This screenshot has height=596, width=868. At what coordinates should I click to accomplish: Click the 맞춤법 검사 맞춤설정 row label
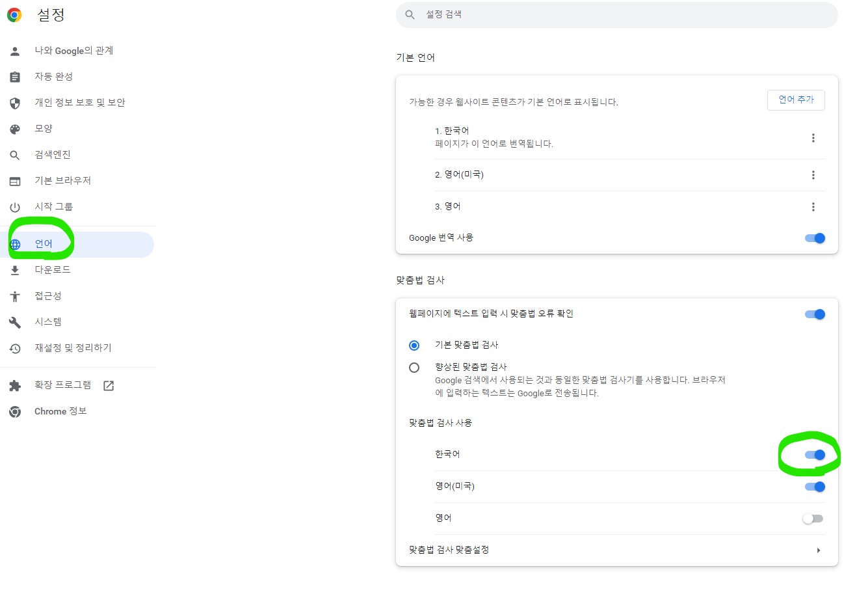(x=449, y=550)
